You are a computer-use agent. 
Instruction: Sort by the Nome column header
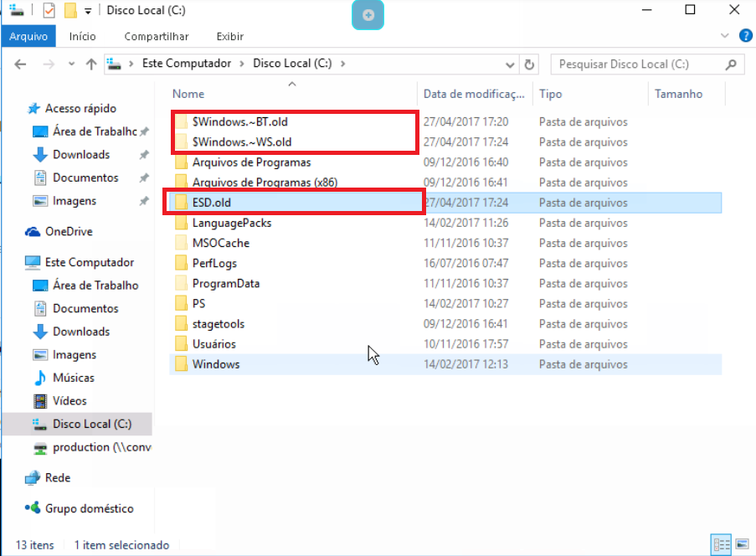188,94
